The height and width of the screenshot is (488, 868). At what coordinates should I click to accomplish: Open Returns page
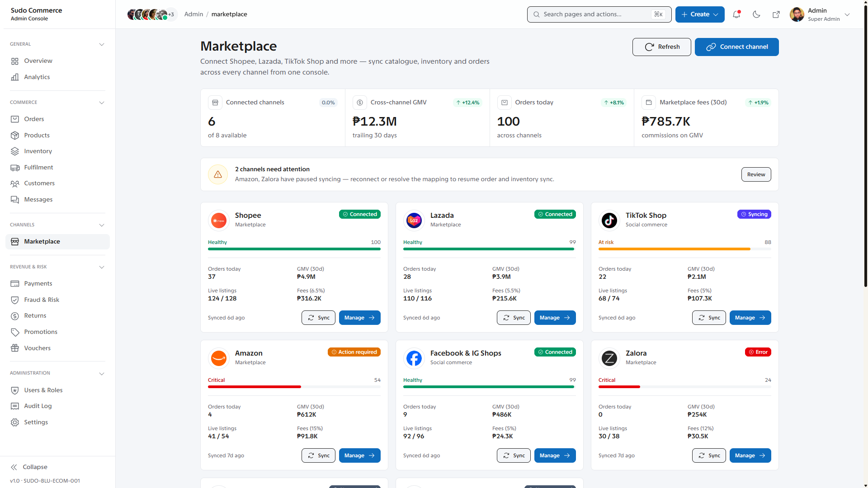pyautogui.click(x=57, y=316)
